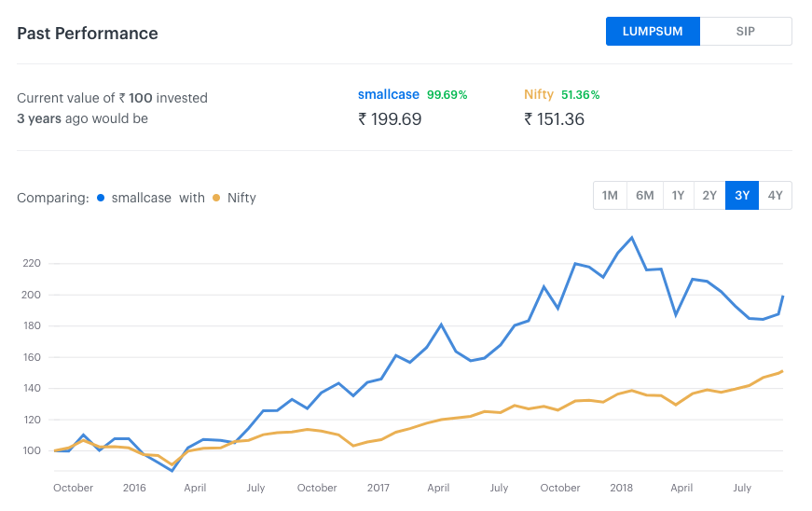The height and width of the screenshot is (511, 812).
Task: Click Nifty label in Comparing legend
Action: click(241, 198)
